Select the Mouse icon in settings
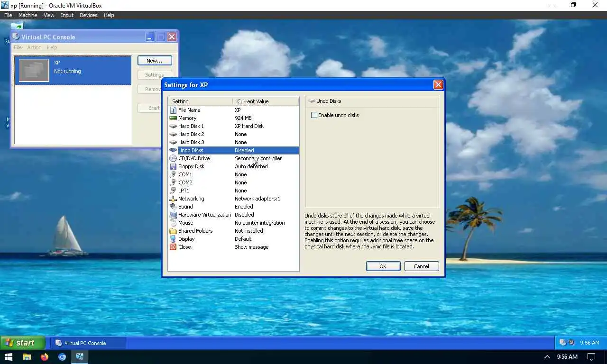 point(173,223)
